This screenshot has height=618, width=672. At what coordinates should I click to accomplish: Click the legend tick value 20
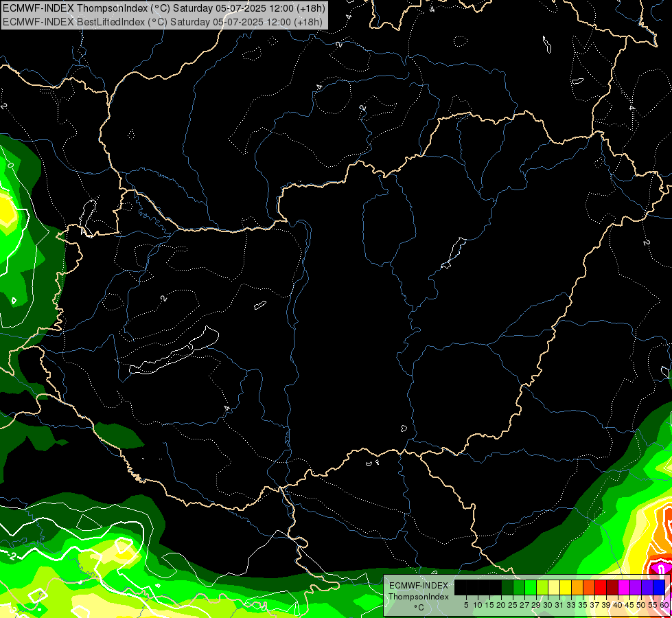[501, 605]
